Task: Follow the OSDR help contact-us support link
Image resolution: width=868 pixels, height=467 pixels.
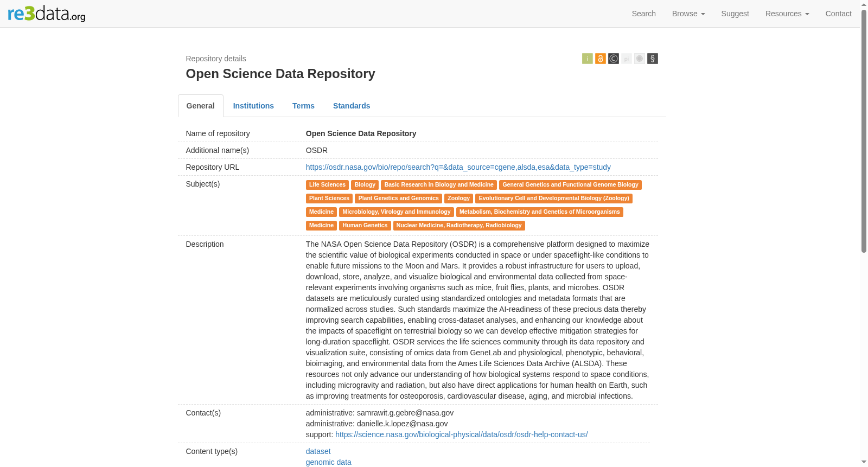Action: coord(461,434)
